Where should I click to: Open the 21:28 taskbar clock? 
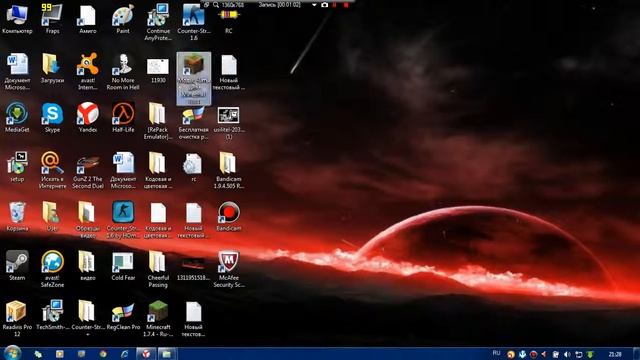pos(615,354)
